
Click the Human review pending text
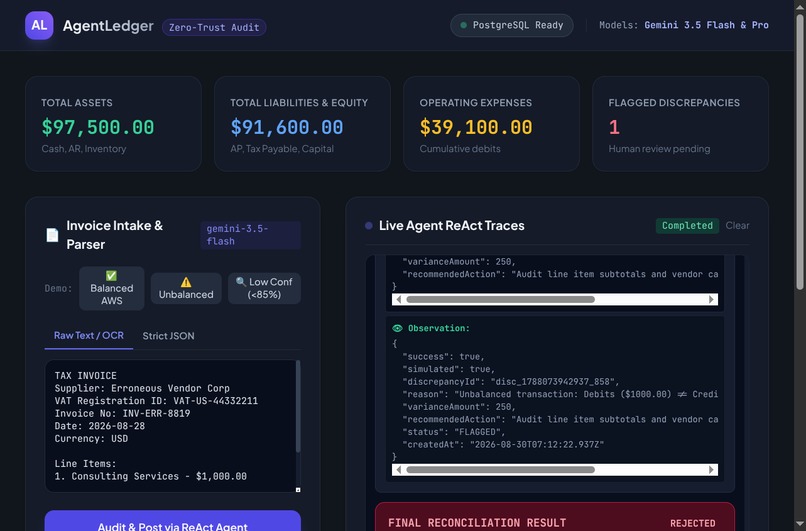[660, 149]
